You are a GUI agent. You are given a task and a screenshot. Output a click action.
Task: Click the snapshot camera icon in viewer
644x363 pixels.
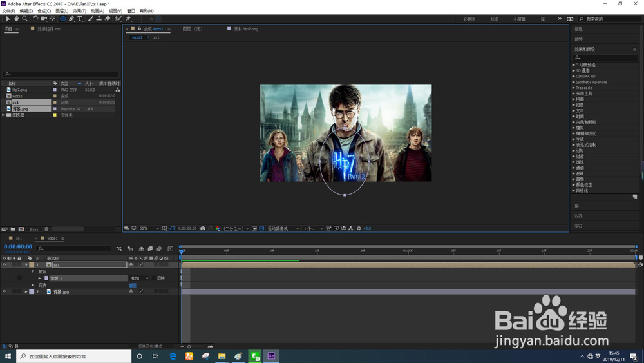(x=203, y=228)
